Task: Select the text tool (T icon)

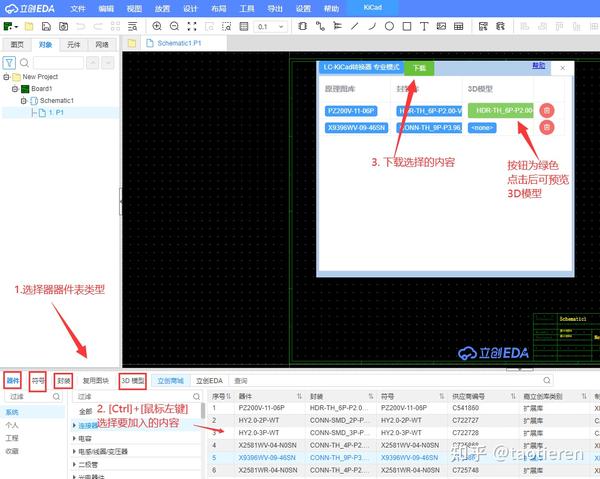Action: pos(424,26)
